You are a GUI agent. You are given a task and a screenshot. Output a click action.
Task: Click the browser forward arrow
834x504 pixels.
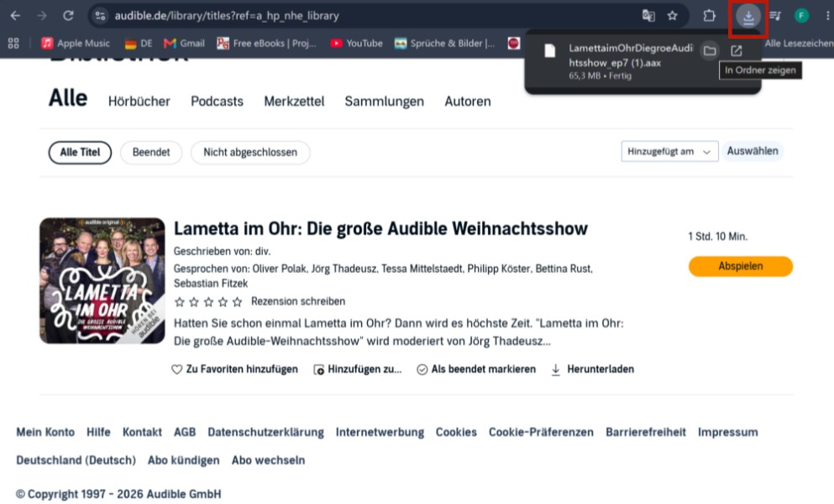[x=41, y=16]
